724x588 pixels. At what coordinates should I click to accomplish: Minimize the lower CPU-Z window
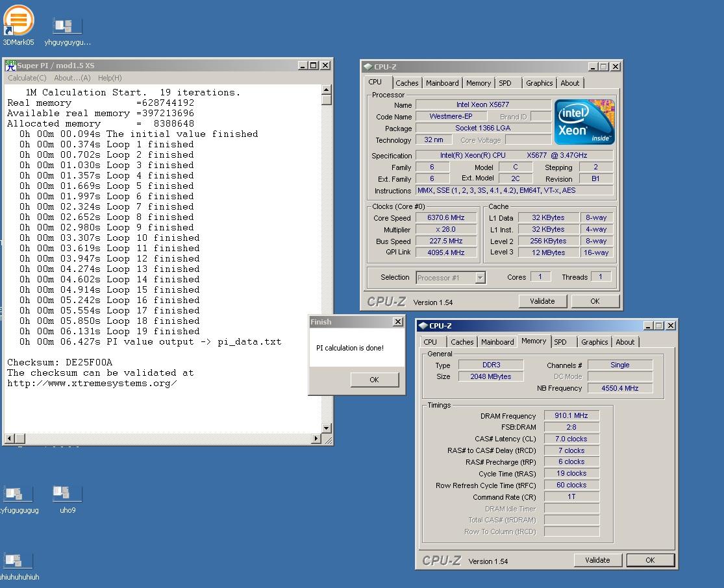pos(648,325)
